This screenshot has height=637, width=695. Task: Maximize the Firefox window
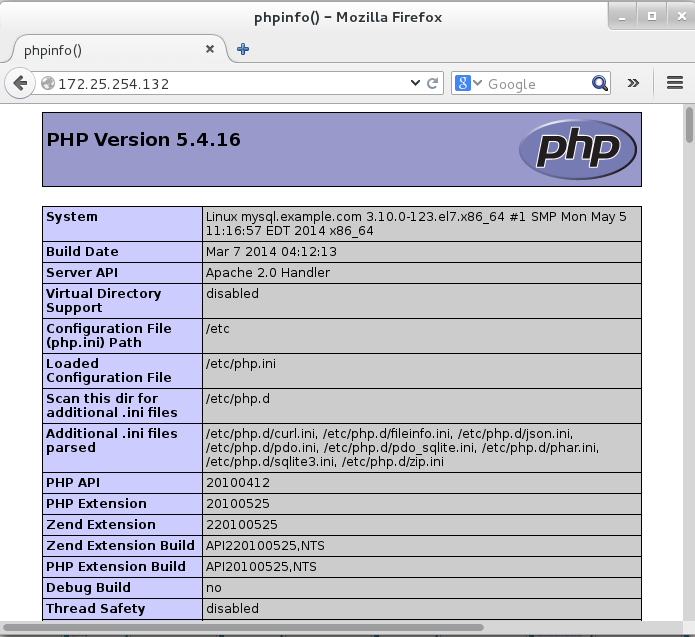[652, 16]
